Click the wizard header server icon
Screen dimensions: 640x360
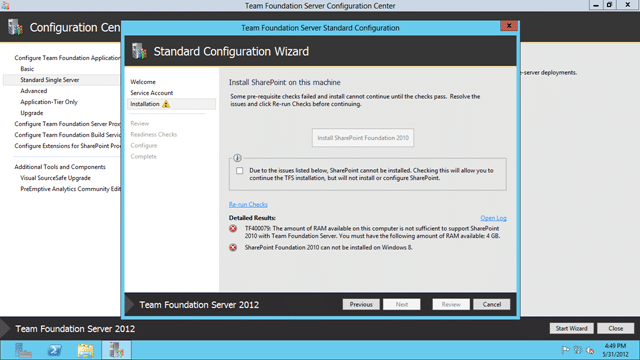(139, 51)
